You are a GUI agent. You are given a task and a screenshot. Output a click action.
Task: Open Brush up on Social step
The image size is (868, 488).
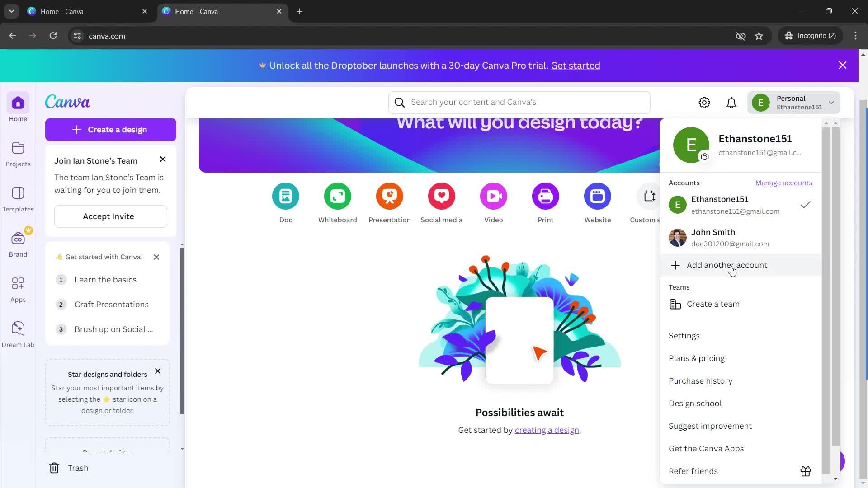click(x=108, y=329)
